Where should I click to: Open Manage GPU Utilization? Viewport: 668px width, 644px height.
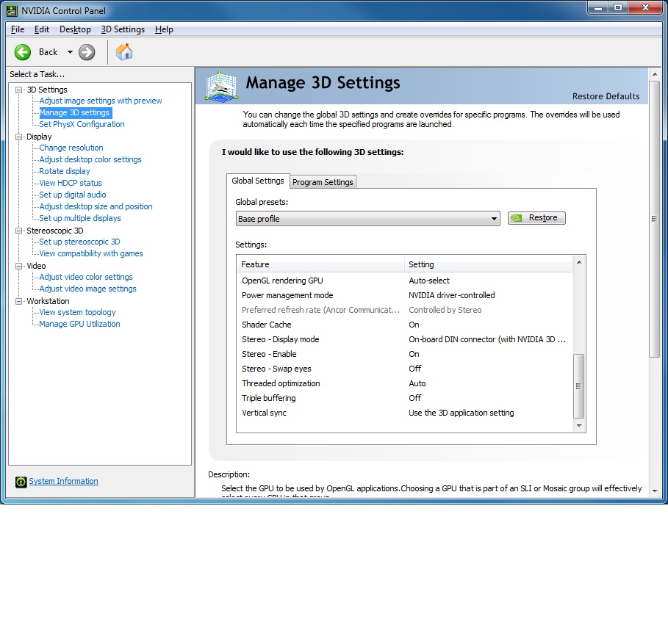[x=79, y=324]
